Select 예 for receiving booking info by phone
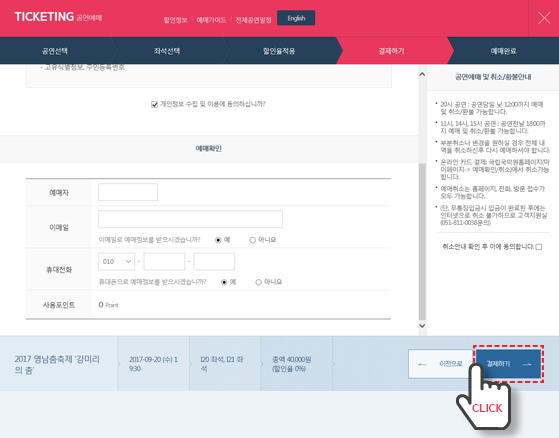The width and height of the screenshot is (559, 438). [224, 282]
